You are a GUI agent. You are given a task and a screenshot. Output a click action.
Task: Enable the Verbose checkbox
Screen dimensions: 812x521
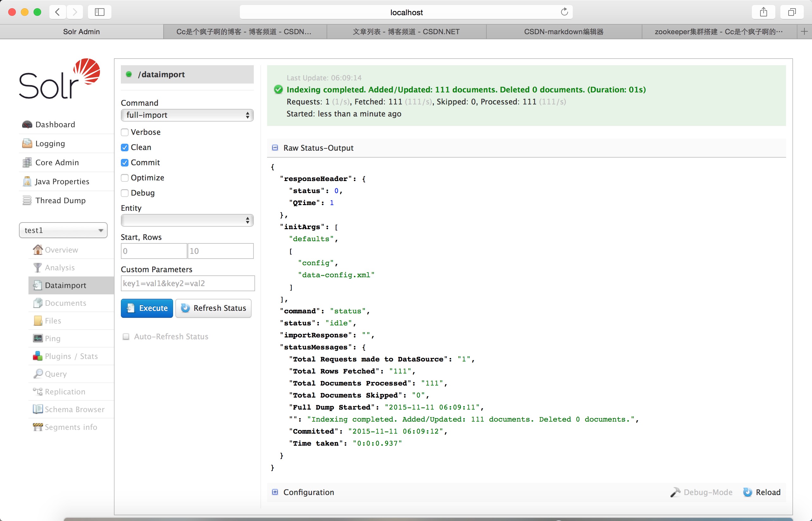(x=125, y=132)
